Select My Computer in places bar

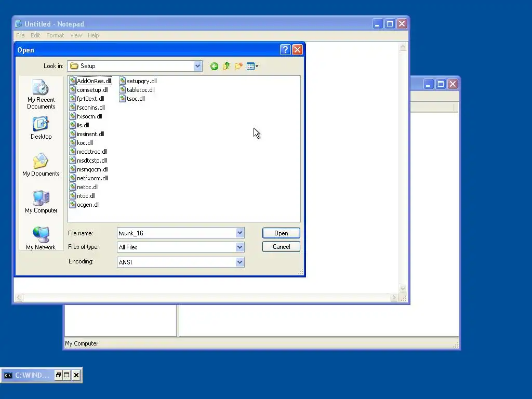[41, 202]
